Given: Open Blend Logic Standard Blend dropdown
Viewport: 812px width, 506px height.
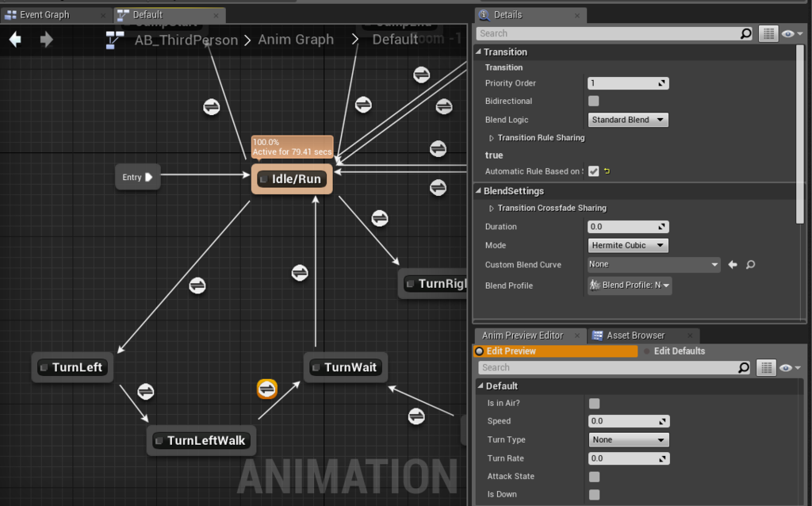Looking at the screenshot, I should click(x=628, y=120).
